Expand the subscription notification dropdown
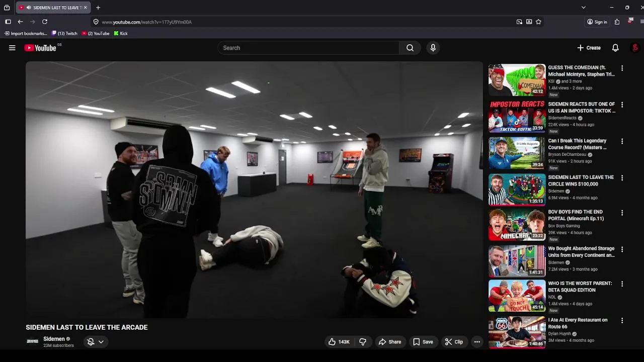Viewport: 644px width, 362px height. [x=101, y=342]
